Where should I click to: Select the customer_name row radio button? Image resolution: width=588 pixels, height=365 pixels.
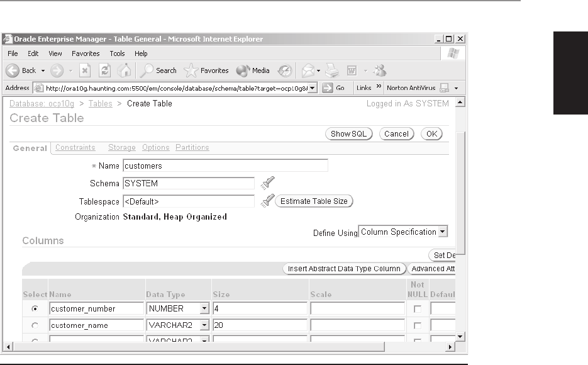(x=35, y=325)
